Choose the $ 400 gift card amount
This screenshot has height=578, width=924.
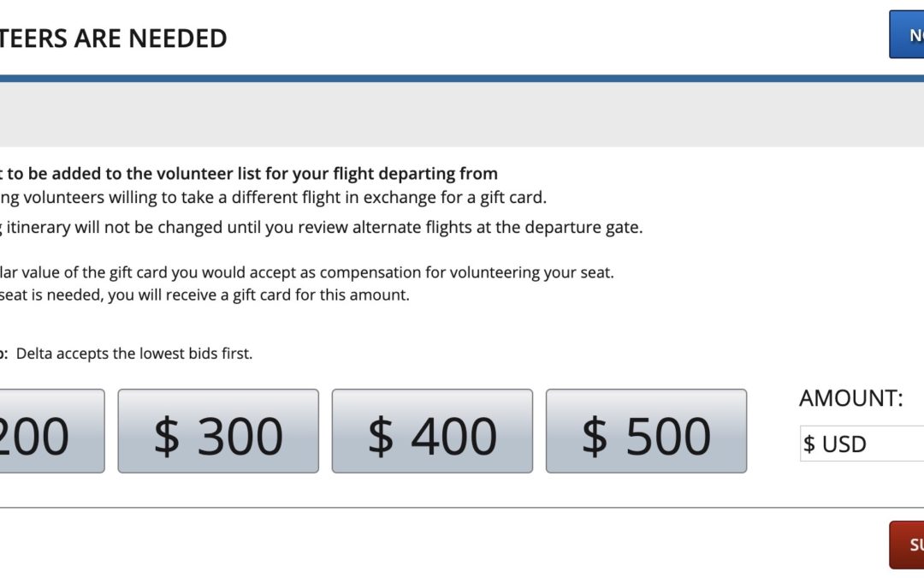click(x=432, y=431)
